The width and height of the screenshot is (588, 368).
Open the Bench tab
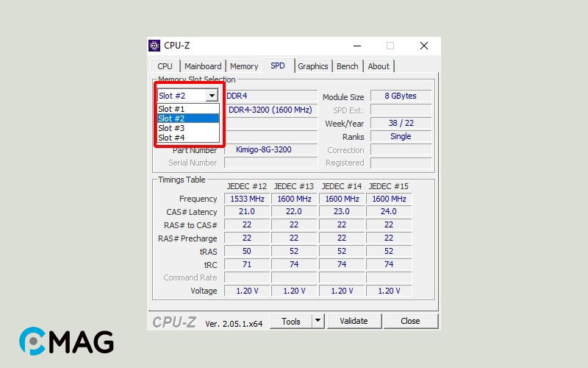point(347,66)
